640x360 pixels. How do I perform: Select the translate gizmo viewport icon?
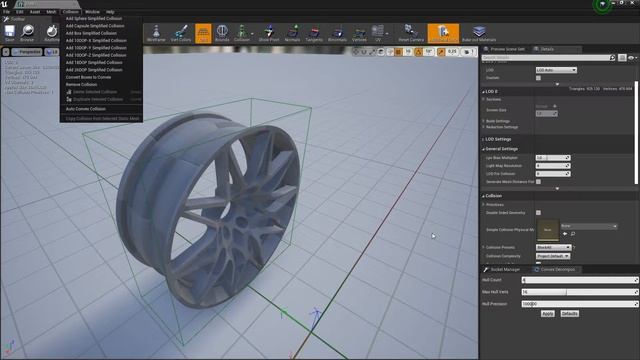[x=356, y=52]
